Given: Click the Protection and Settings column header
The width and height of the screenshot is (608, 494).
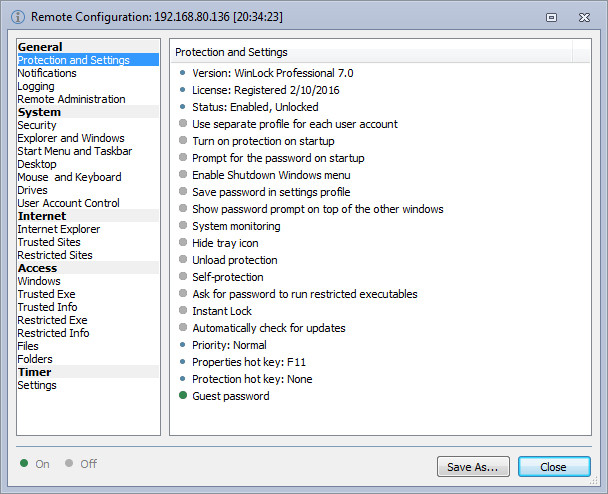Looking at the screenshot, I should tap(371, 52).
